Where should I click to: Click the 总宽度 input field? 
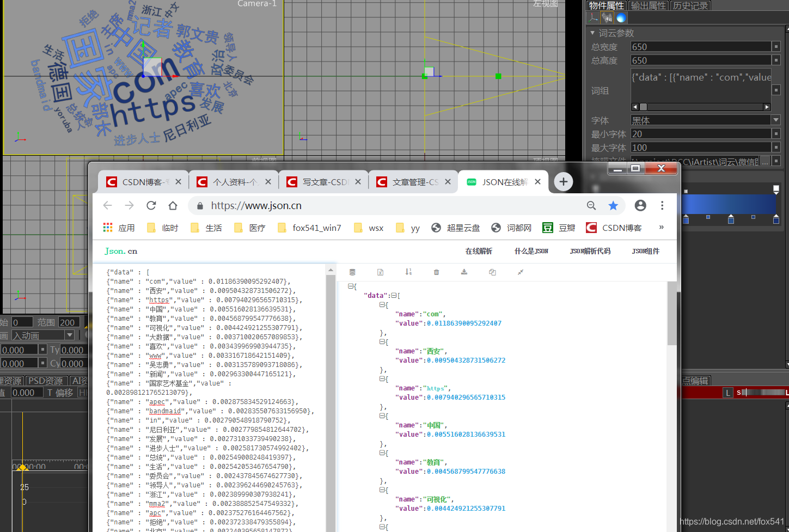[701, 46]
